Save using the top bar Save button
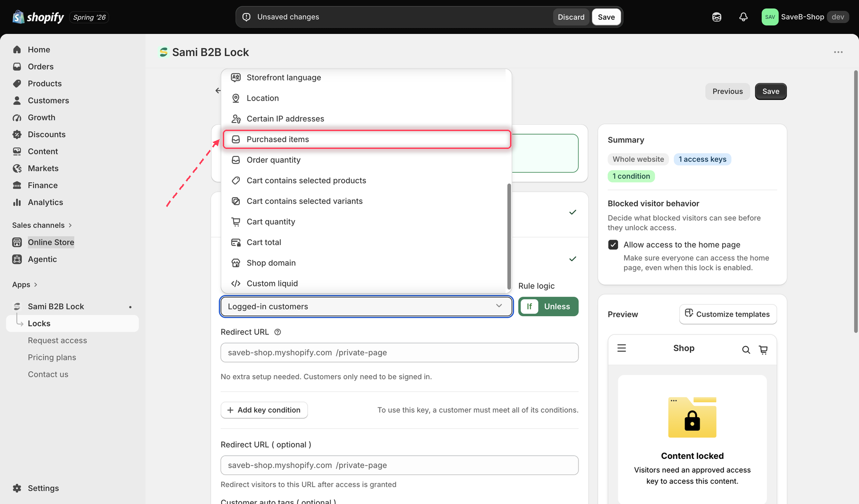Viewport: 859px width, 504px height. click(606, 17)
